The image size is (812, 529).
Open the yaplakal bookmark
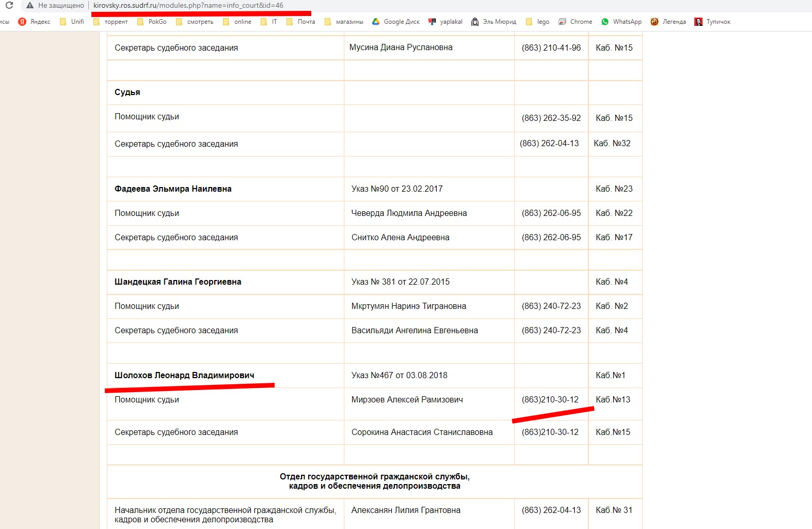[445, 22]
